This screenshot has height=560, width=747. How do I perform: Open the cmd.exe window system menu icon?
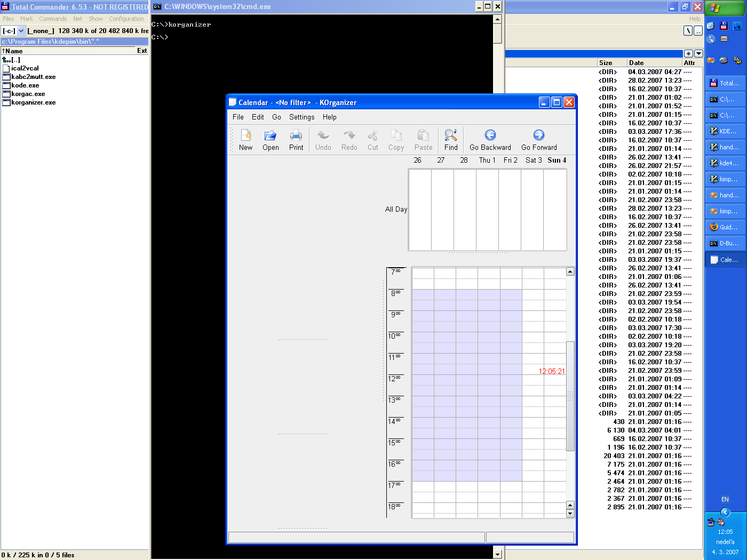click(x=157, y=7)
